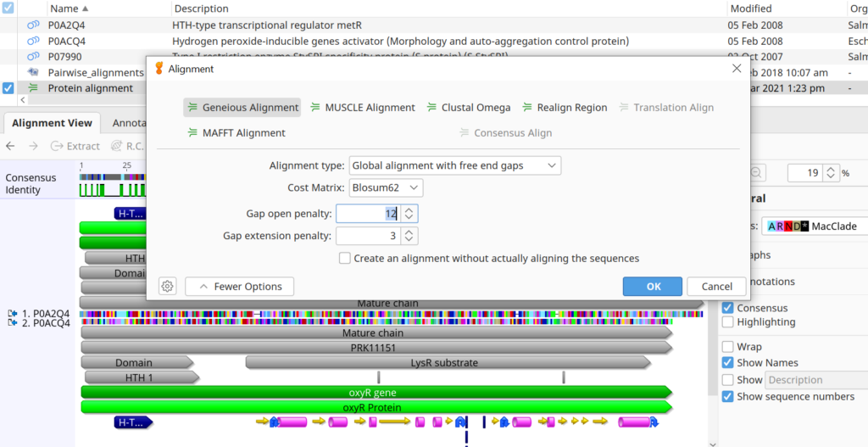Screen dimensions: 868x447
Task: Open the alignment settings gear menu
Action: pos(168,287)
